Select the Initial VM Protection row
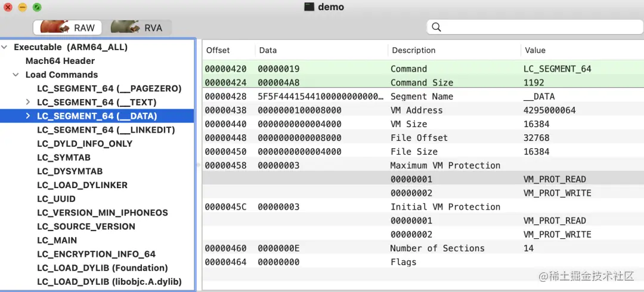644x292 pixels. click(x=423, y=207)
